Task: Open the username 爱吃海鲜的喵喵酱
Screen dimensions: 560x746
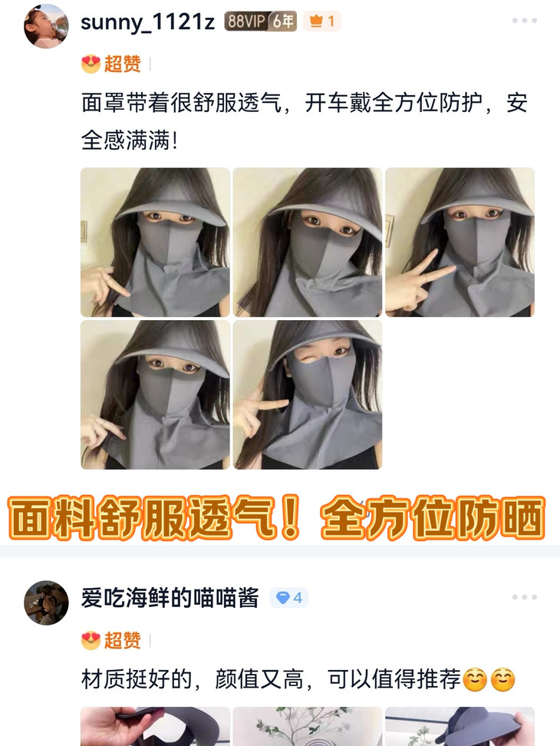Action: 170,598
